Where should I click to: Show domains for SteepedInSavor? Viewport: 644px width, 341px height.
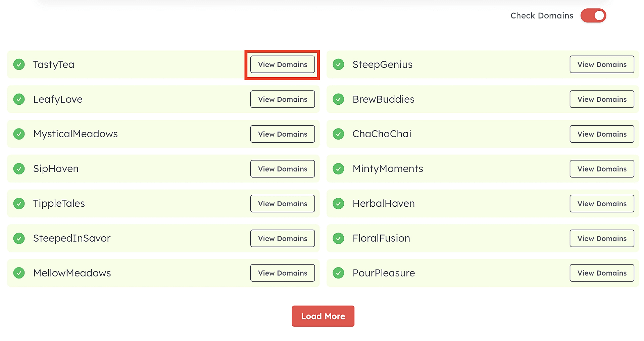coord(282,238)
